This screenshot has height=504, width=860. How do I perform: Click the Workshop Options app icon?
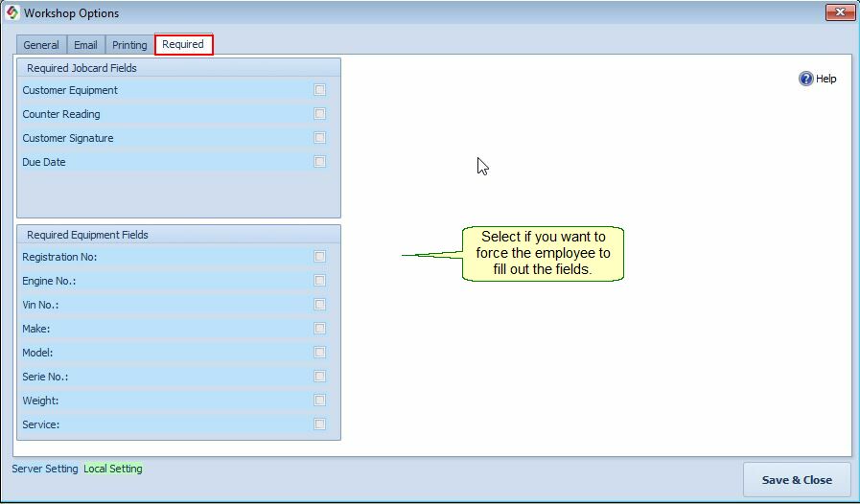click(x=12, y=12)
